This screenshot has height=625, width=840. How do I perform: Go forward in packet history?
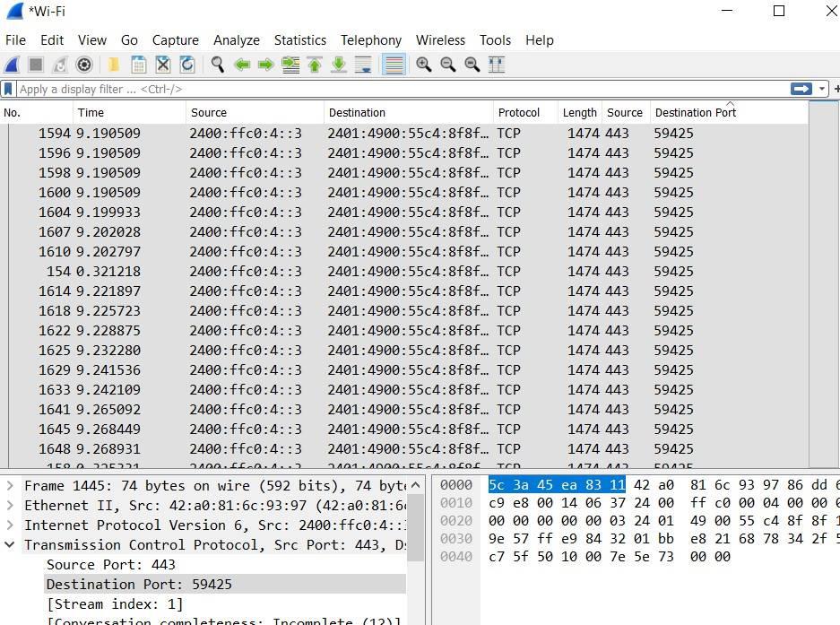point(266,65)
